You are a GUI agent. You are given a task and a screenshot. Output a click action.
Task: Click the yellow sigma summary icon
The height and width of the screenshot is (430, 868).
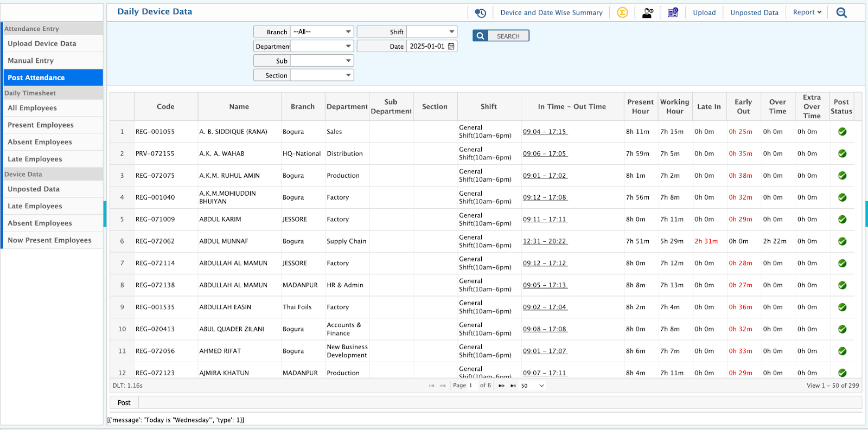(622, 12)
